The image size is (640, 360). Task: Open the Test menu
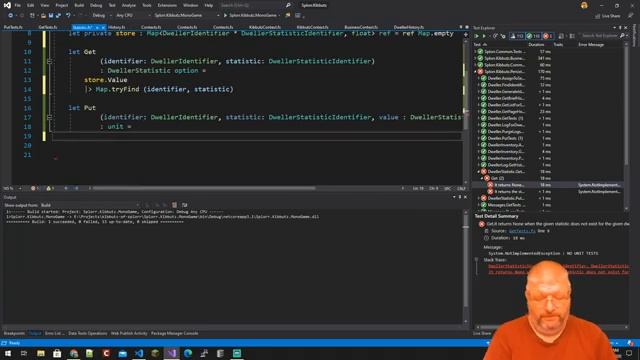(112, 5)
